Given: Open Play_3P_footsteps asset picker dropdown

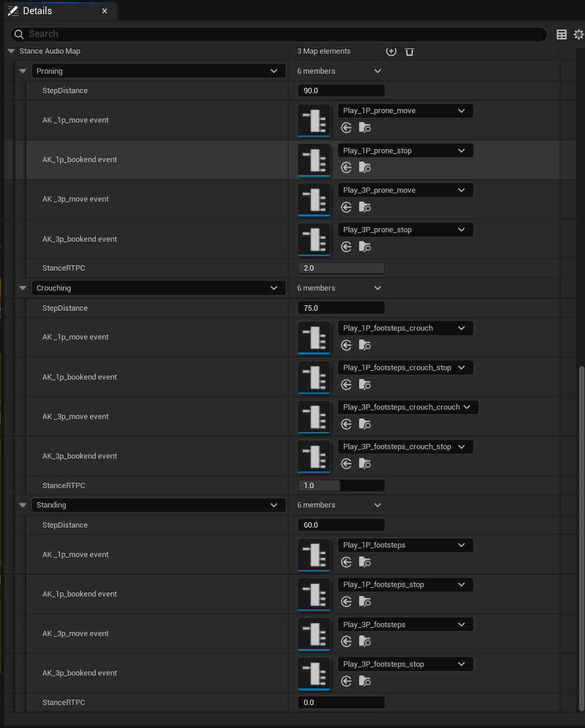Looking at the screenshot, I should pyautogui.click(x=406, y=625).
